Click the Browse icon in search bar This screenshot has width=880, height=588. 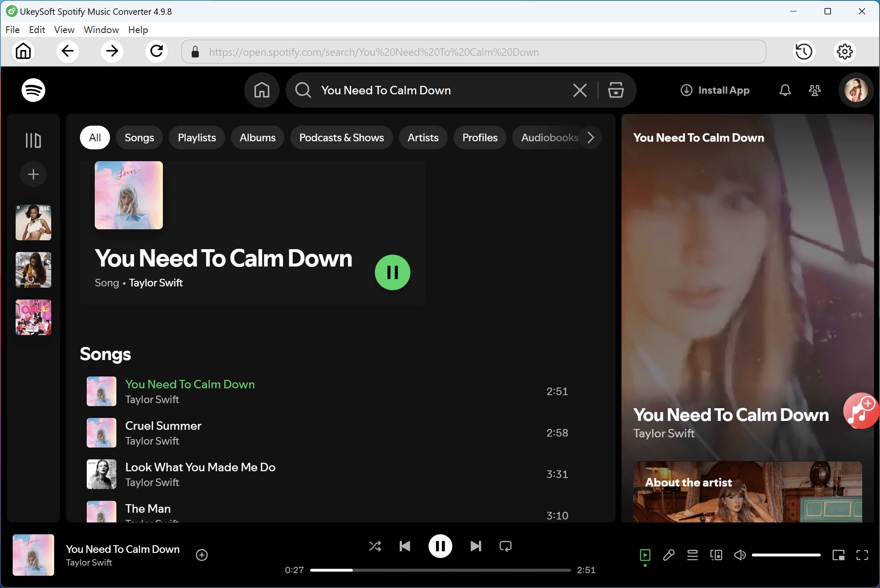click(616, 90)
